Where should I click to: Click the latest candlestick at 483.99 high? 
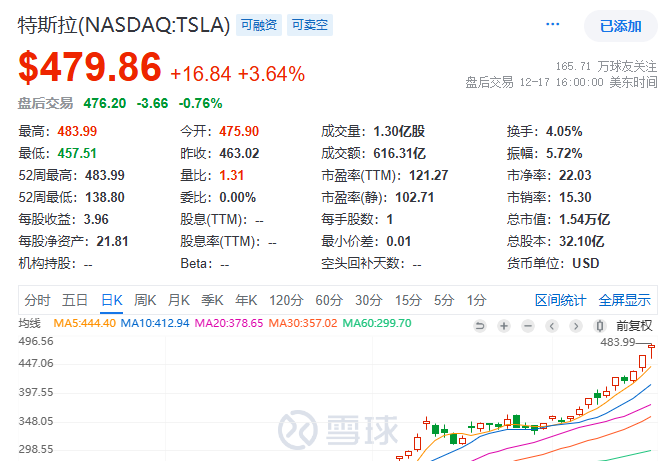[651, 351]
